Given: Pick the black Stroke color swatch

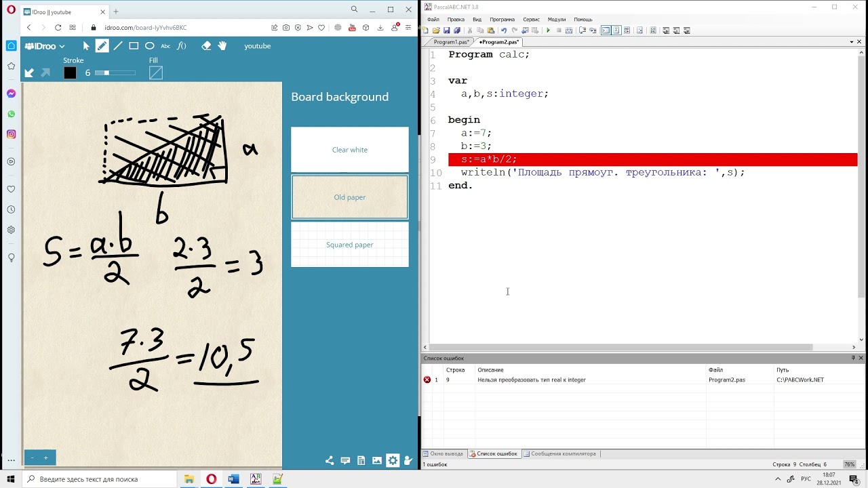Looking at the screenshot, I should click(x=70, y=73).
